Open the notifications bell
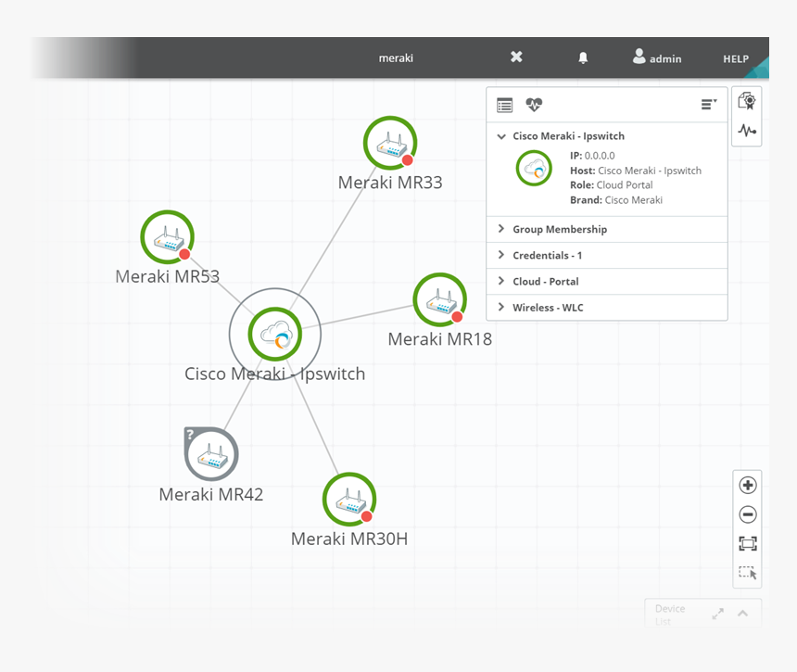This screenshot has height=672, width=797. pyautogui.click(x=583, y=58)
